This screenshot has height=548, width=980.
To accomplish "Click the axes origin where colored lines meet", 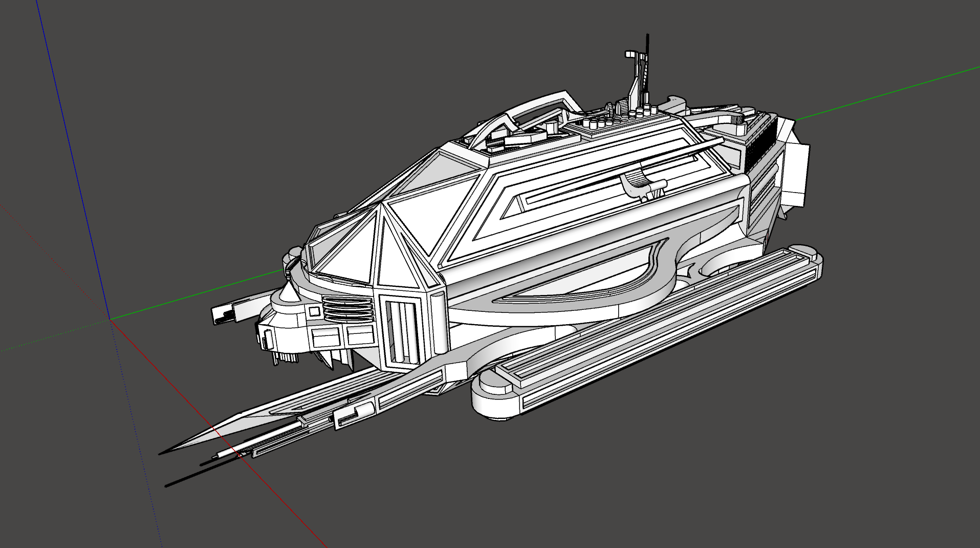I will point(109,320).
